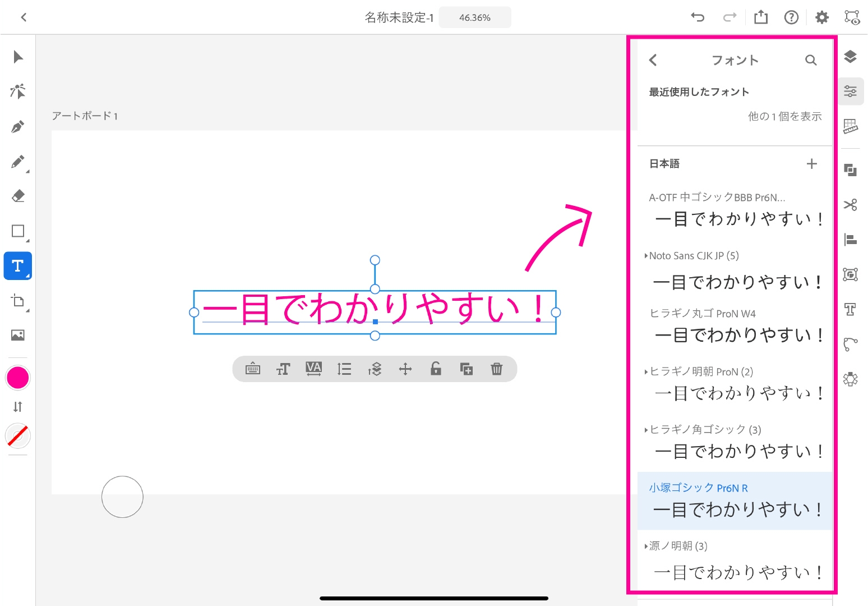This screenshot has height=606, width=868.
Task: Select the Eraser tool
Action: point(18,196)
